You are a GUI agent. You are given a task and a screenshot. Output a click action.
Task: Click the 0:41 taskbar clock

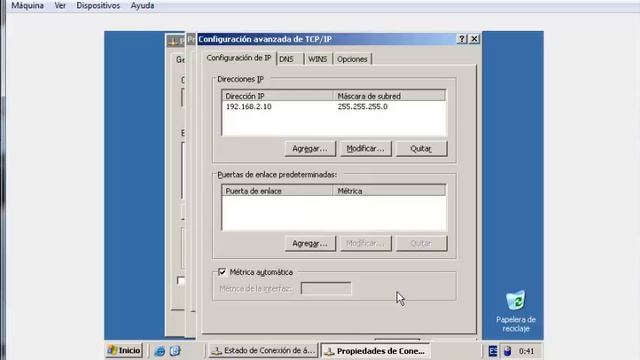[x=526, y=351]
